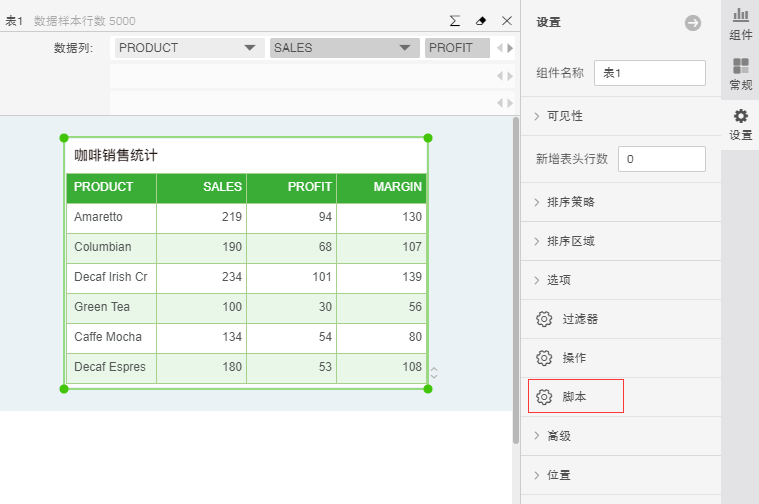
Task: Open the 组件 sidebar tab
Action: tap(740, 24)
